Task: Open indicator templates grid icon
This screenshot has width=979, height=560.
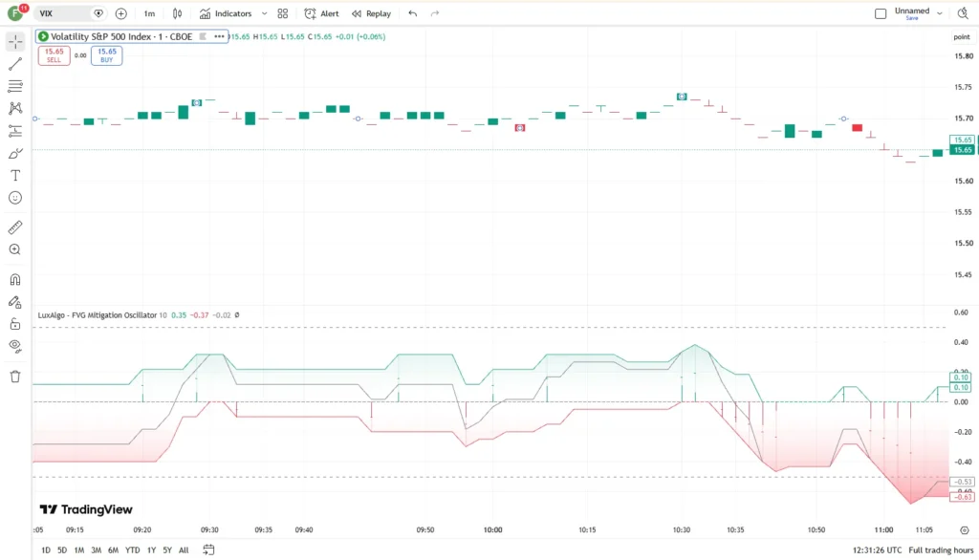Action: point(283,13)
